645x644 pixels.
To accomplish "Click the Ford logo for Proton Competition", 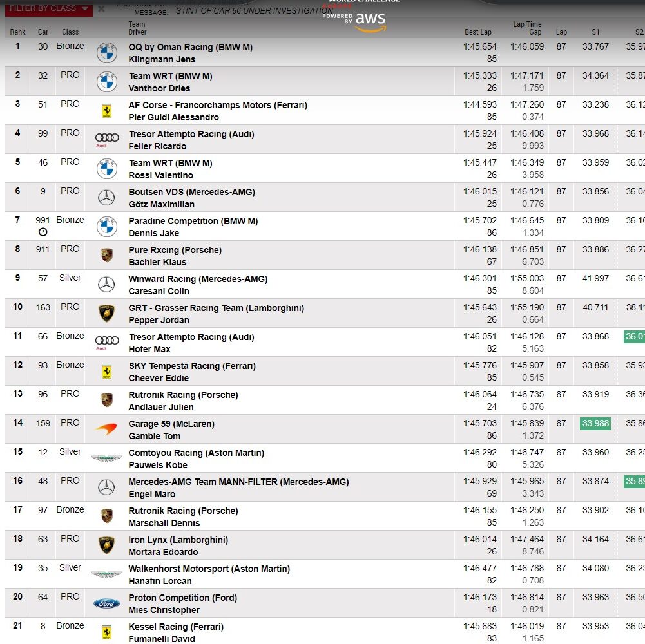I will point(106,603).
